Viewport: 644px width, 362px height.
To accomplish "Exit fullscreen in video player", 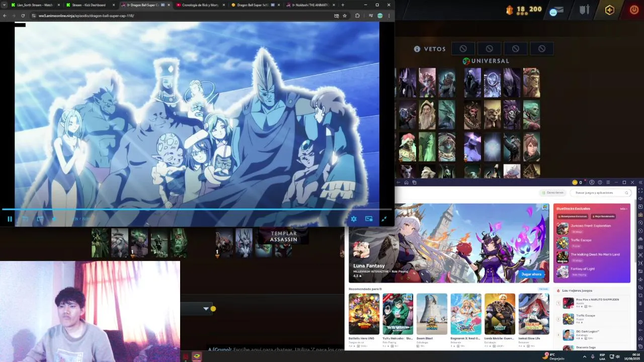I will [x=384, y=219].
